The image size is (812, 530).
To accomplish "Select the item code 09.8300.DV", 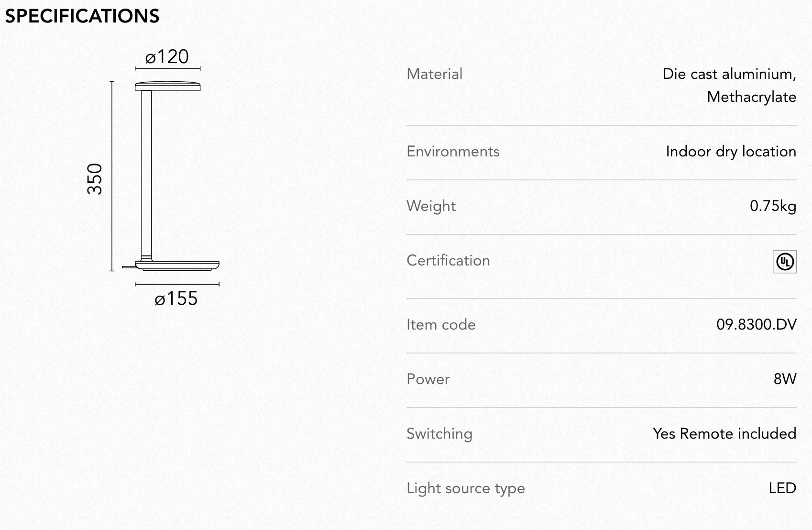I will (756, 324).
